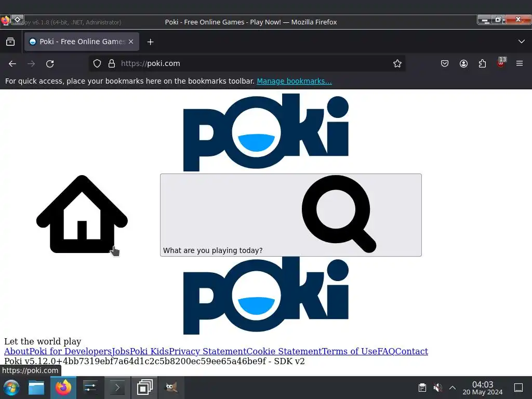This screenshot has width=532, height=399.
Task: Select the Poki - Free Online Games tab
Action: 82,42
